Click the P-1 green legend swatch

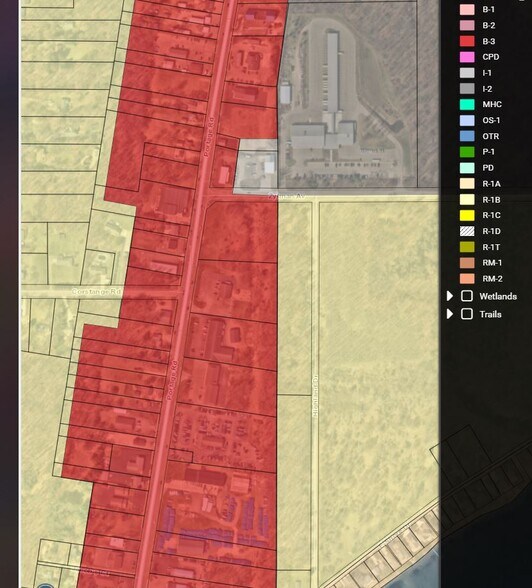click(467, 152)
